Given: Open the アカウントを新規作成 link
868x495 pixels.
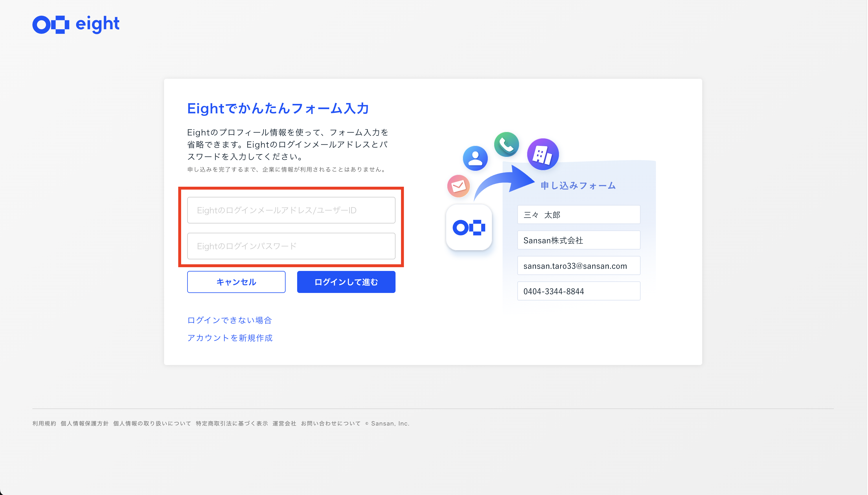Looking at the screenshot, I should click(230, 338).
